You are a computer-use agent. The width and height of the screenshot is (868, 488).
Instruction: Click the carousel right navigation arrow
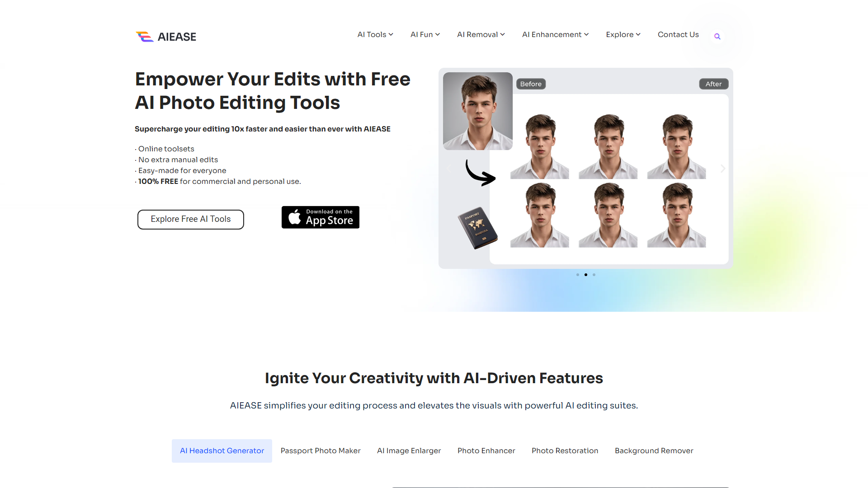click(723, 168)
